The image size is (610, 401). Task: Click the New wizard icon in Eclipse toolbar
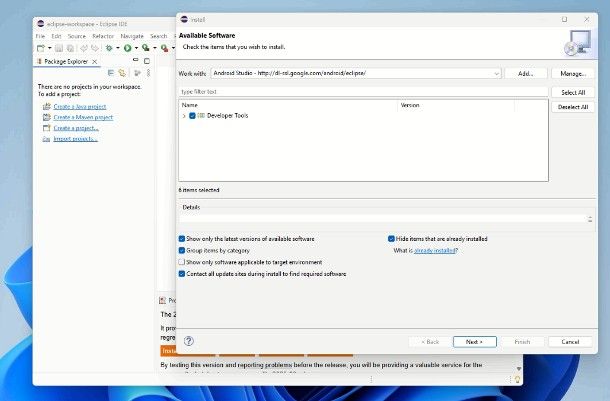40,48
